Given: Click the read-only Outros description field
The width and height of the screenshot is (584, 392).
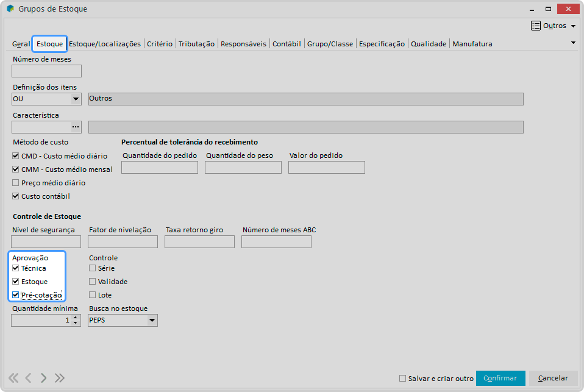Looking at the screenshot, I should coord(306,99).
